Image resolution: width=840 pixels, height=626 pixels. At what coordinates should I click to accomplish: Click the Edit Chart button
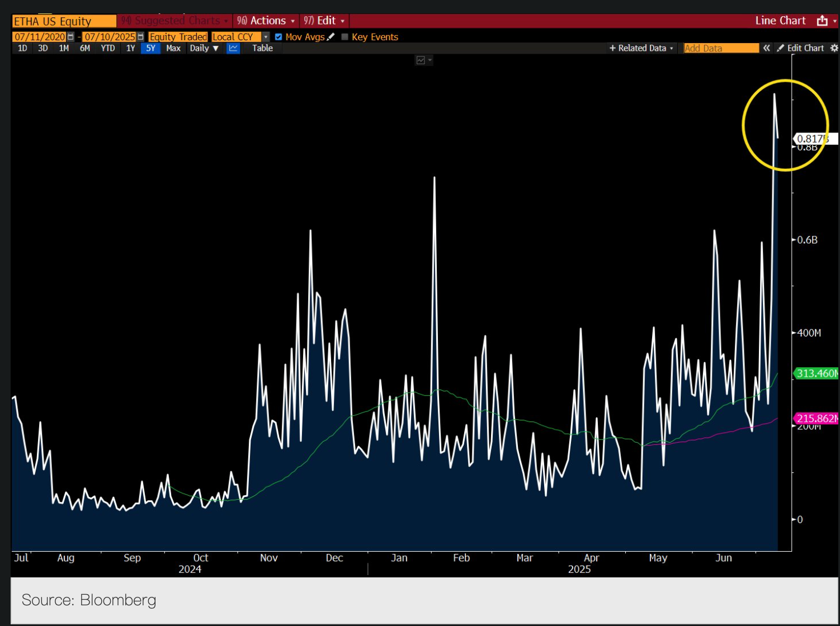(800, 48)
